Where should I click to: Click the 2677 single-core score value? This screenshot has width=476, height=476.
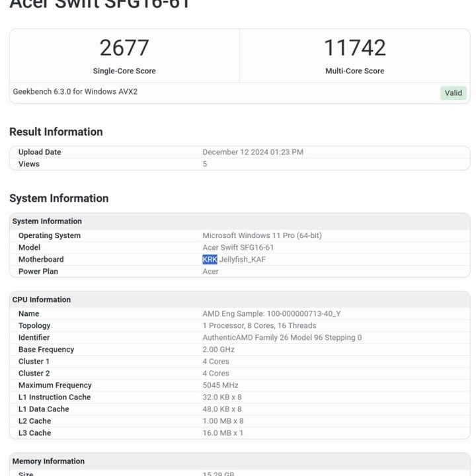click(124, 48)
